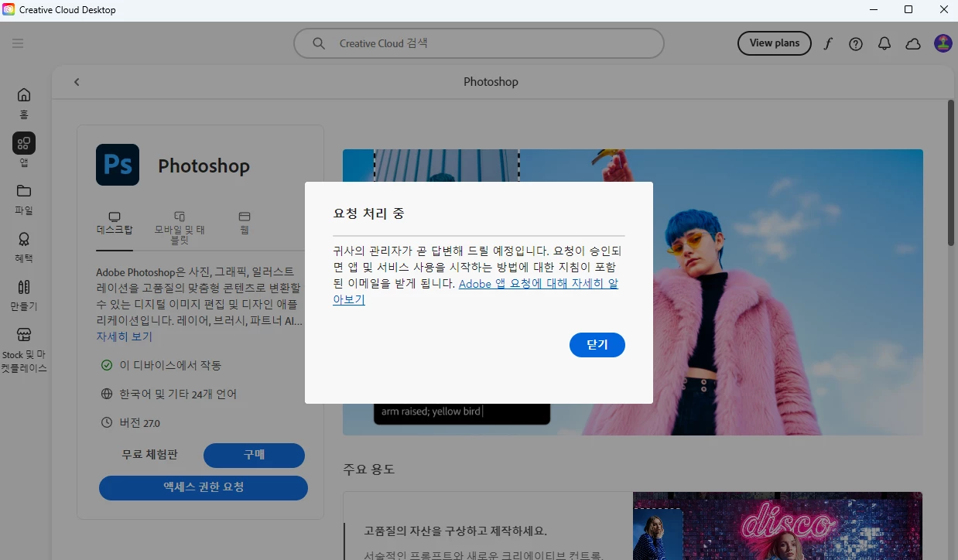
Task: Click the magnifier icon in the search bar
Action: pos(318,43)
